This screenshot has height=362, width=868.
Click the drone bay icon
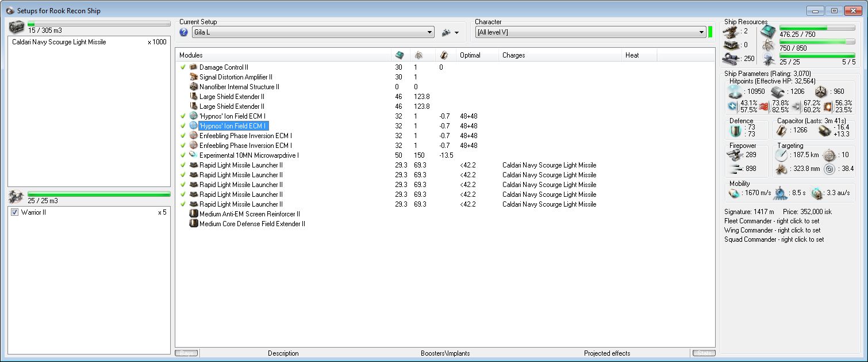tap(16, 197)
